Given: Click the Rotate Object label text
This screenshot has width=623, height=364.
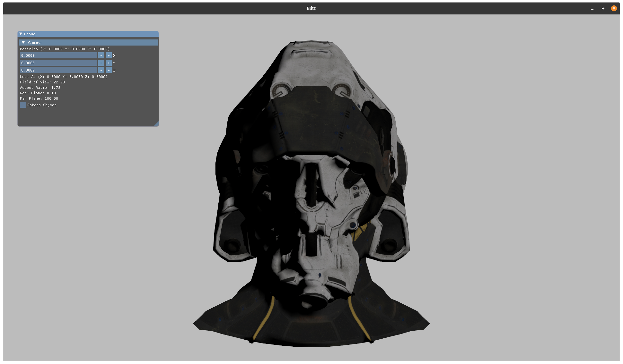Looking at the screenshot, I should tap(42, 105).
